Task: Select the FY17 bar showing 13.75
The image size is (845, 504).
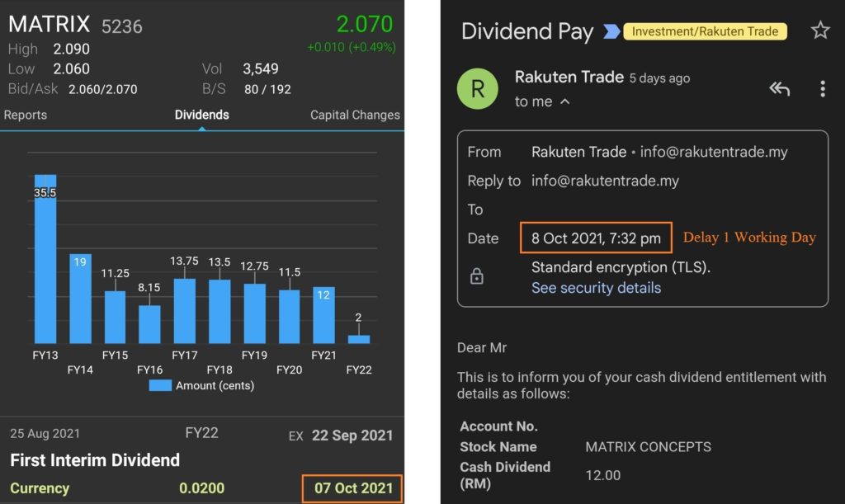Action: click(x=184, y=311)
